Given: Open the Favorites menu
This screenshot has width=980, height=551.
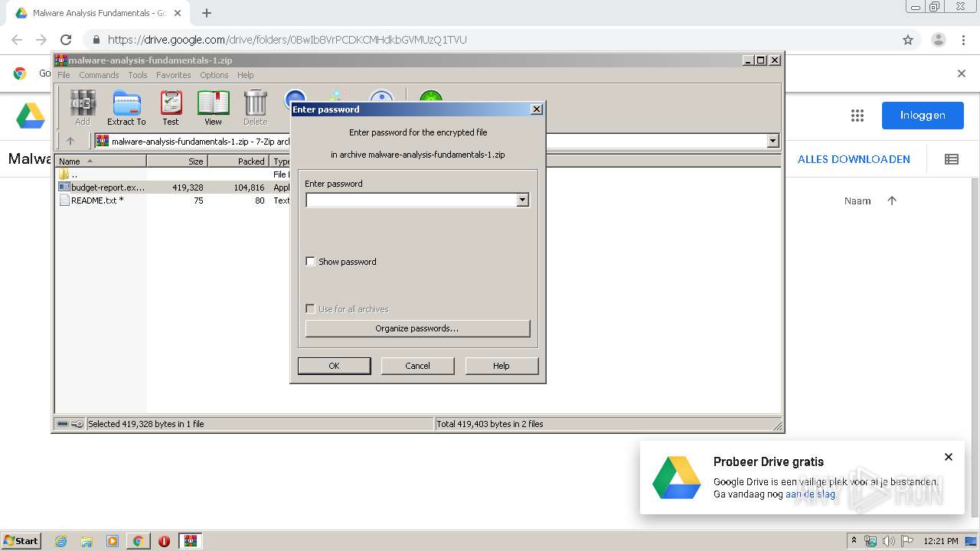Looking at the screenshot, I should point(174,75).
